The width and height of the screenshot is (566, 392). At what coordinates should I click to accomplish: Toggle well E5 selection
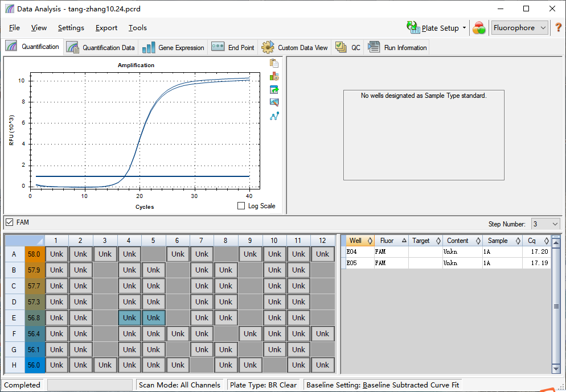(153, 317)
